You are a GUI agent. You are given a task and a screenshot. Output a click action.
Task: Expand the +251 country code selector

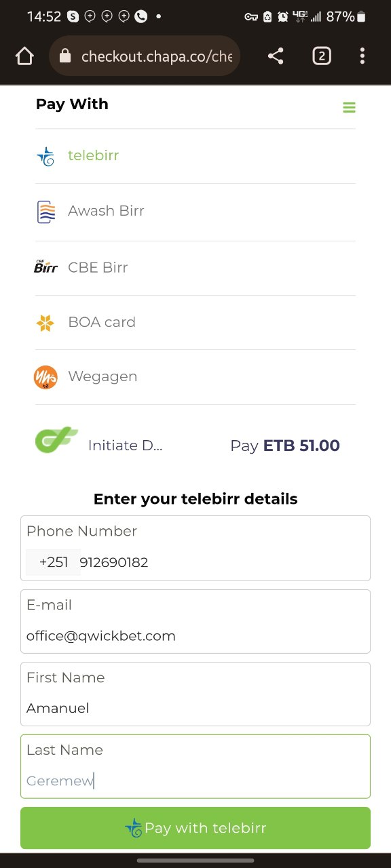[53, 562]
